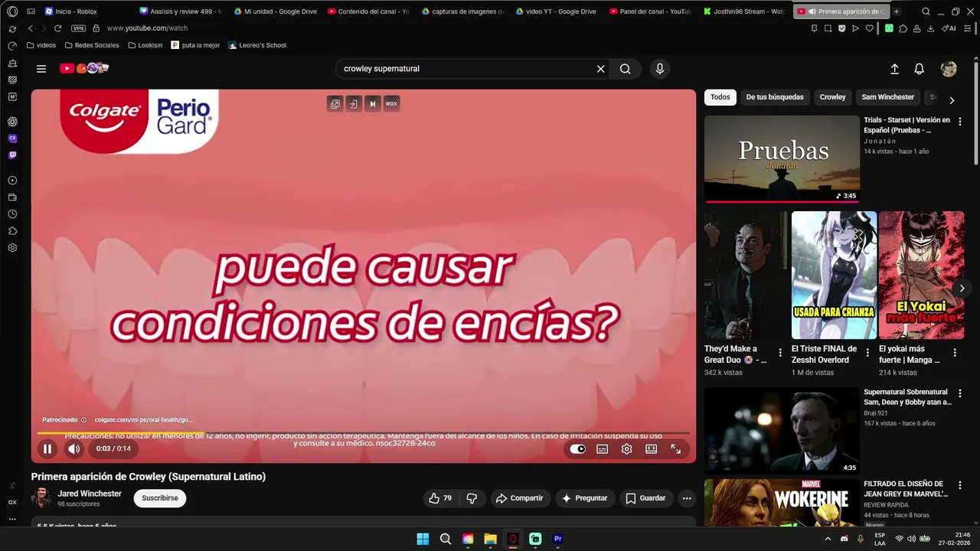Switch to theater mode
The height and width of the screenshot is (551, 980).
[652, 449]
